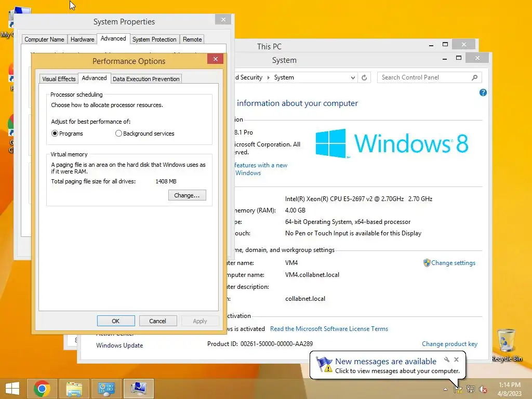Open the network tray icon
The height and width of the screenshot is (399, 532).
click(x=471, y=389)
